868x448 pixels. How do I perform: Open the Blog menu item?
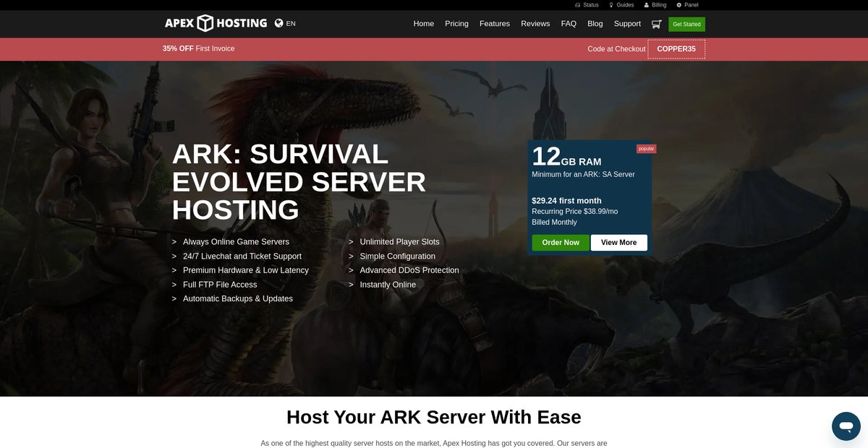coord(595,24)
